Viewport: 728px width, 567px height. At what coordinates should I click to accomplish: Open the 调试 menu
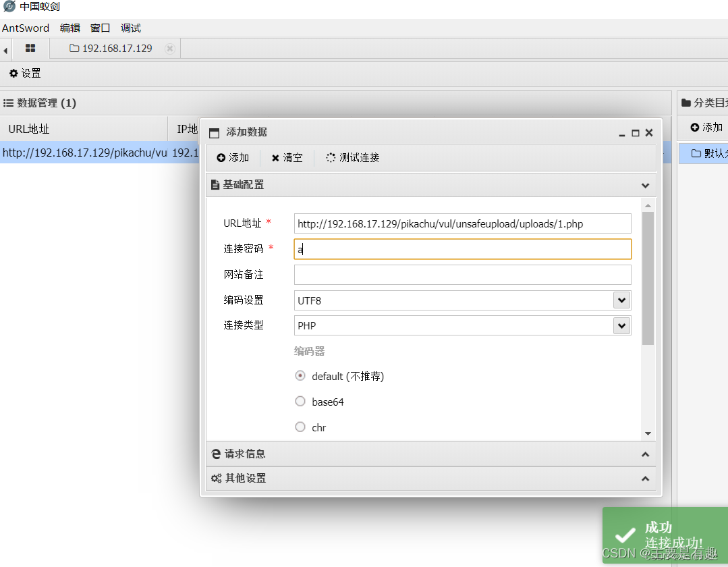130,28
